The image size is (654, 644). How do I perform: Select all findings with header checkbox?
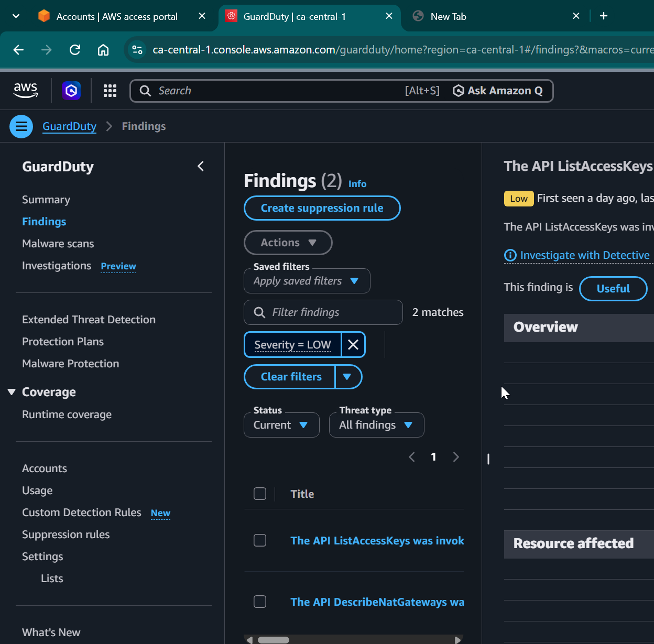click(260, 494)
